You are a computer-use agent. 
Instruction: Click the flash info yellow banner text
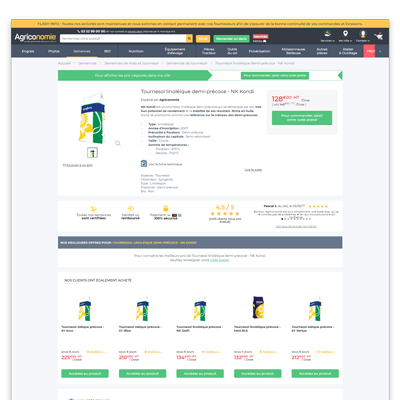pos(200,24)
